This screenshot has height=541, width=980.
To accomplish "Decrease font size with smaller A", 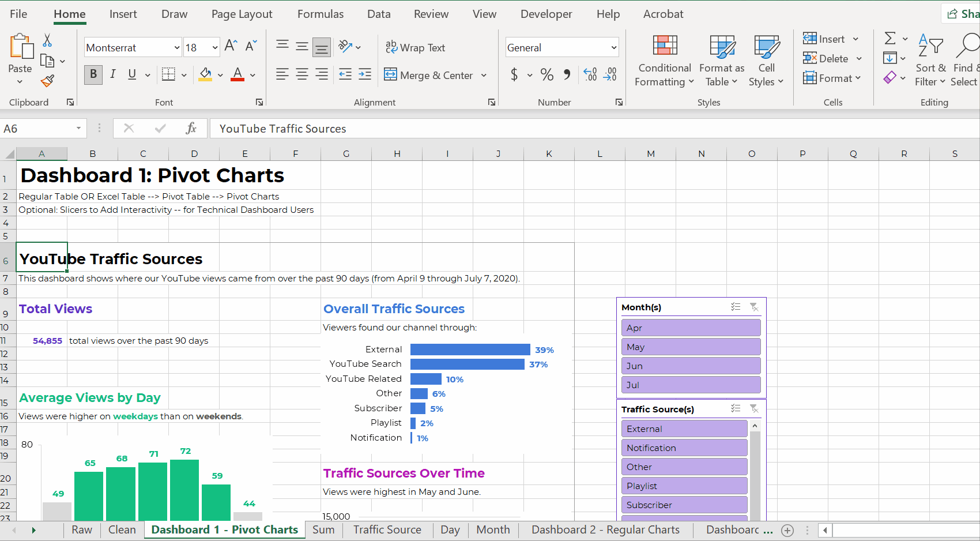I will pyautogui.click(x=251, y=46).
